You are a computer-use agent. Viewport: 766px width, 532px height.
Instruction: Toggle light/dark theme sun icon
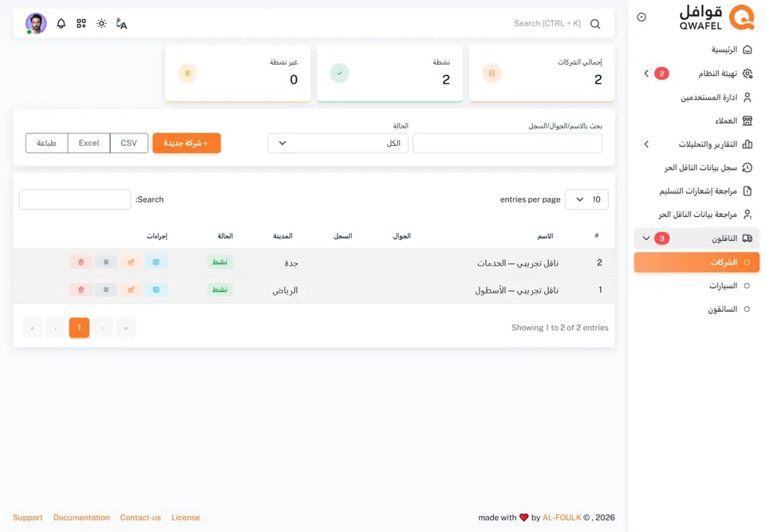click(x=101, y=23)
